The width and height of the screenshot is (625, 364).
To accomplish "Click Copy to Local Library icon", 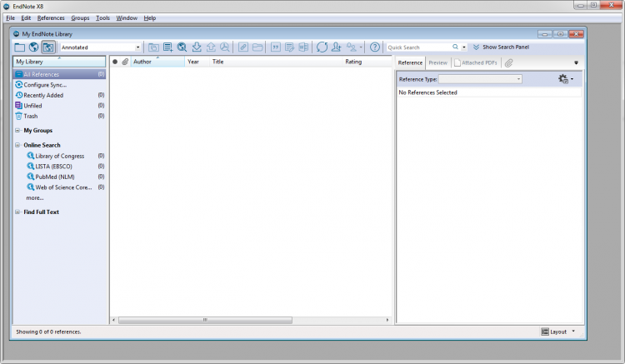I will point(153,47).
